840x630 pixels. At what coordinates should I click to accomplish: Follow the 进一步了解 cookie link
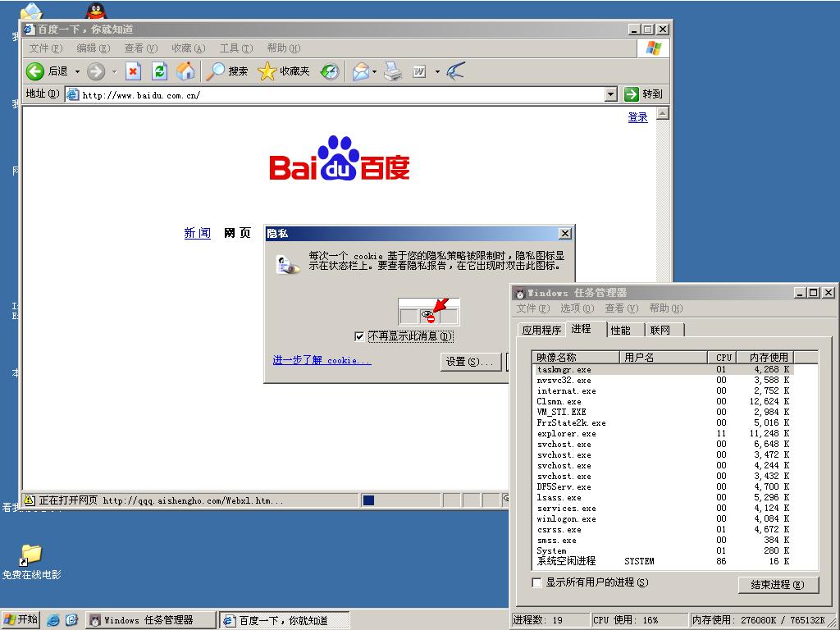tap(322, 360)
